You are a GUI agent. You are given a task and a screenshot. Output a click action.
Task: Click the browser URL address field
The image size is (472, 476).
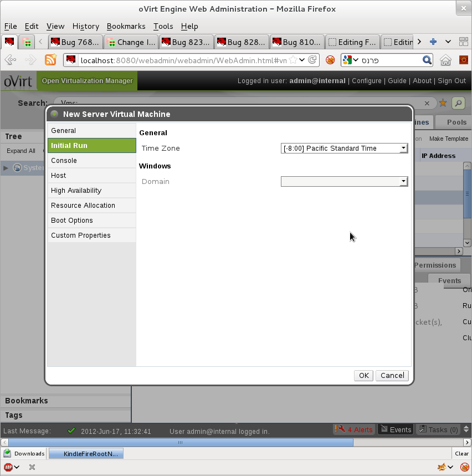[x=183, y=60]
